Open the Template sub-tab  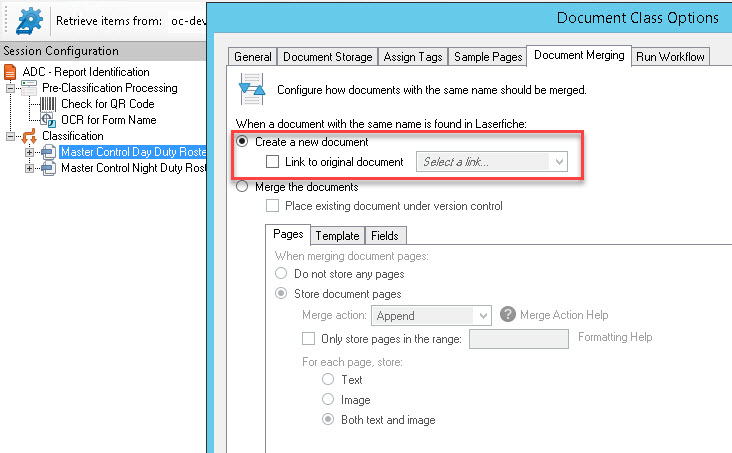[x=338, y=235]
